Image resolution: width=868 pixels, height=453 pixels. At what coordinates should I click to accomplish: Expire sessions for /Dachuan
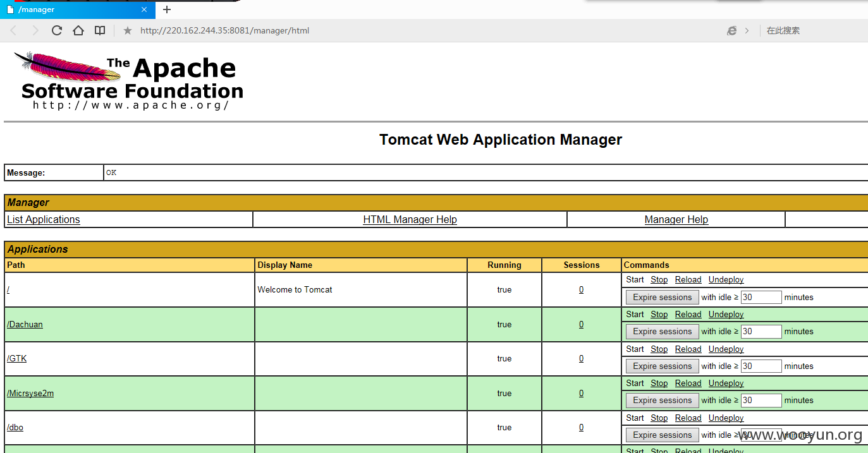(663, 331)
